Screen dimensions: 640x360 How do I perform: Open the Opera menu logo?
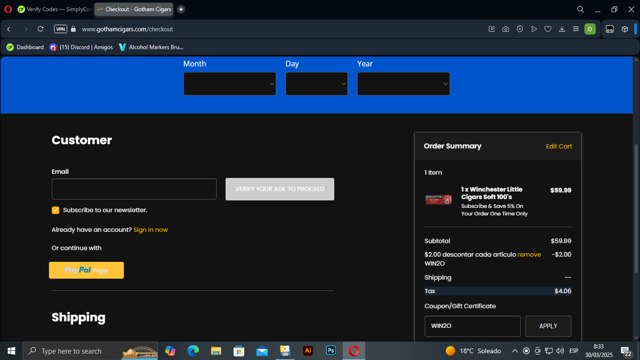click(8, 9)
